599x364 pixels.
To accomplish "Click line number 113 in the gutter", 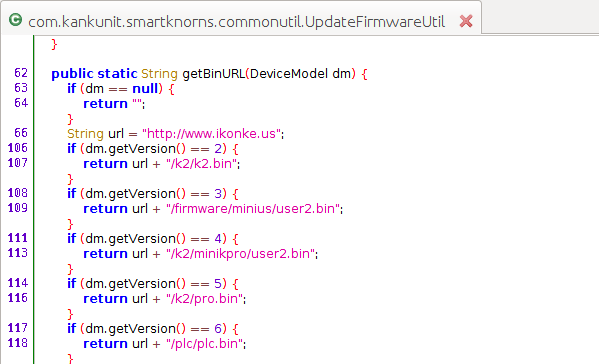I will pos(18,253).
